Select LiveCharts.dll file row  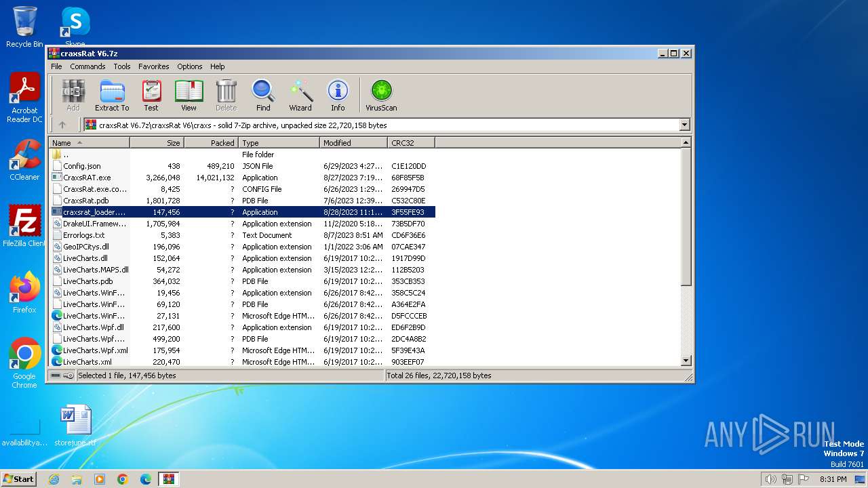click(242, 258)
